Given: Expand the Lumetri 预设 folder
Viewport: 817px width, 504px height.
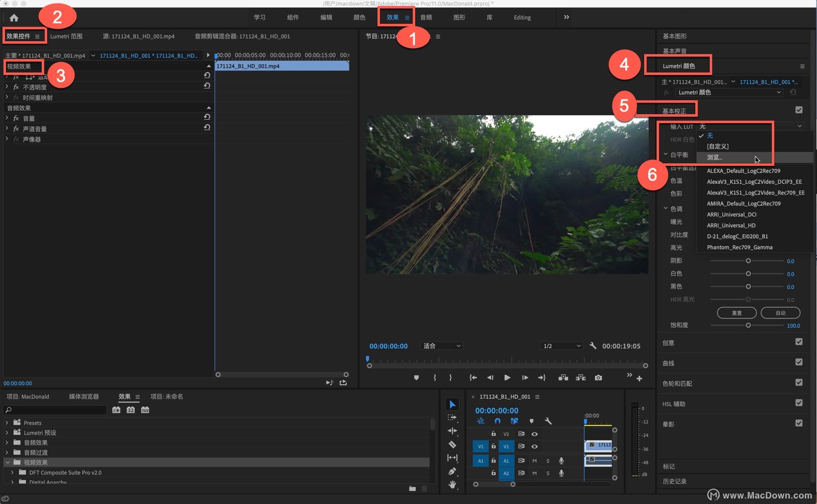Looking at the screenshot, I should point(7,432).
